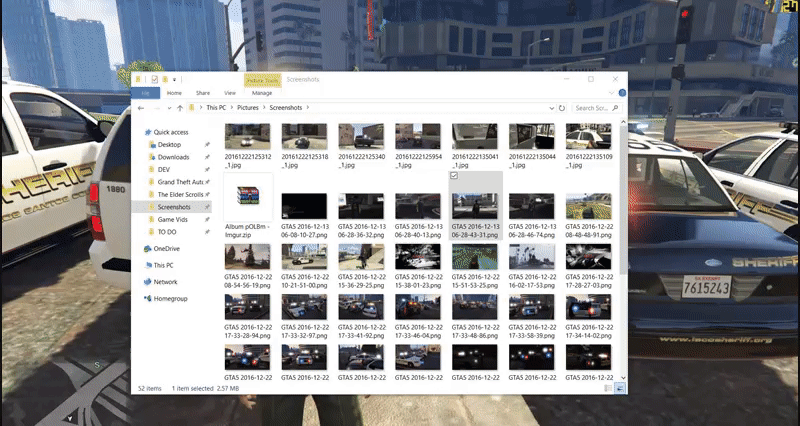Click Screenshots in the address breadcrumb
The width and height of the screenshot is (800, 426).
(x=286, y=108)
